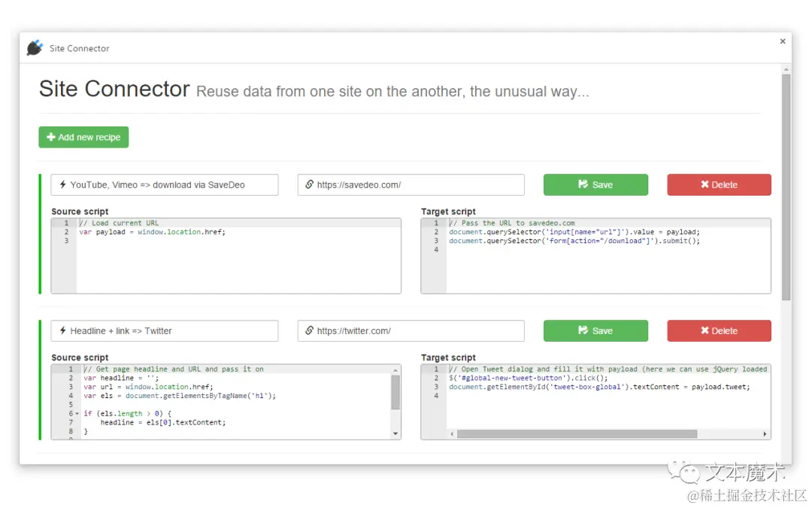812x508 pixels.
Task: Click the vertical scrollbar thumb in Twitter source script
Action: coord(395,392)
